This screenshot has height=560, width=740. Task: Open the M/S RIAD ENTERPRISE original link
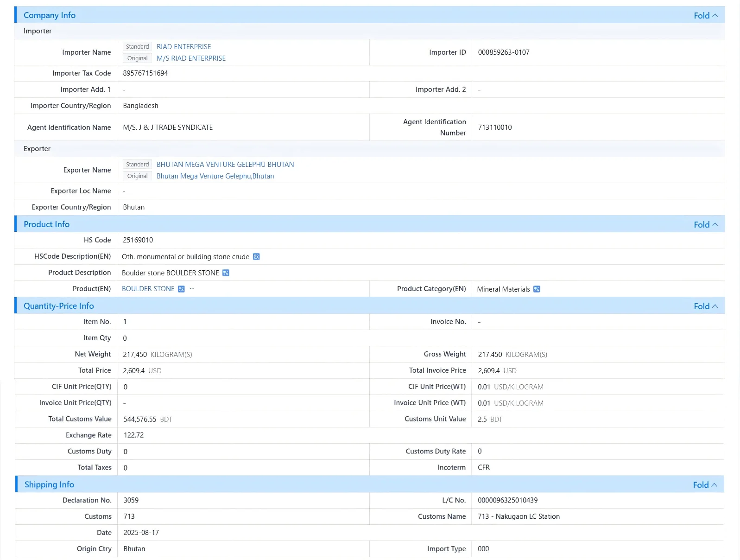click(x=191, y=58)
